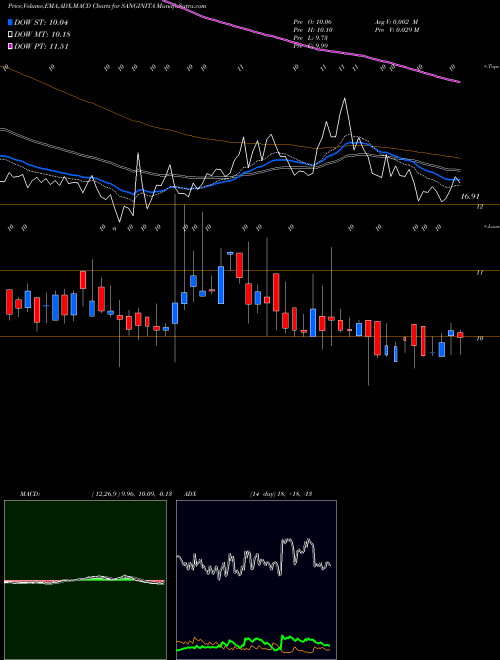Click the 'Pre L: 9.73' low value
The height and width of the screenshot is (660, 500).
(310, 38)
